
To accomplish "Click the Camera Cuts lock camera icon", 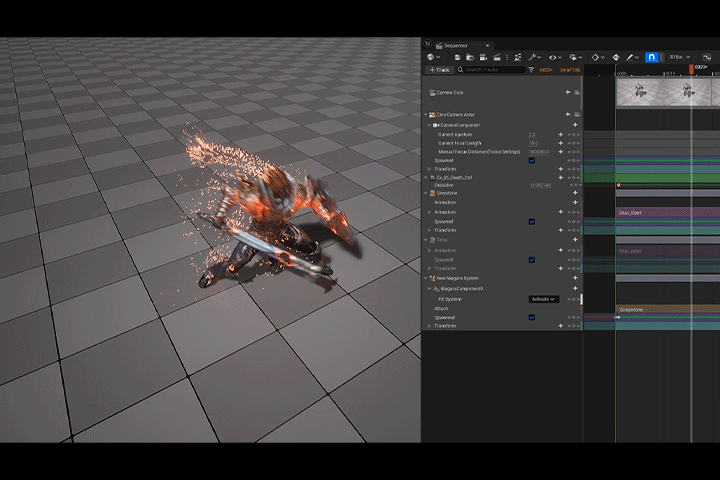I will pyautogui.click(x=577, y=92).
